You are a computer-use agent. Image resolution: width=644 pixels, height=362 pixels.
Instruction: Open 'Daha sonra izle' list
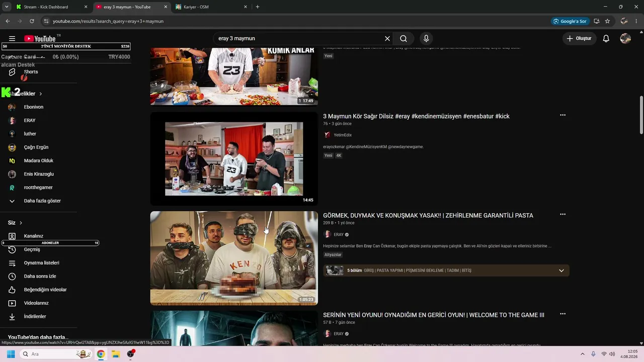click(x=39, y=277)
